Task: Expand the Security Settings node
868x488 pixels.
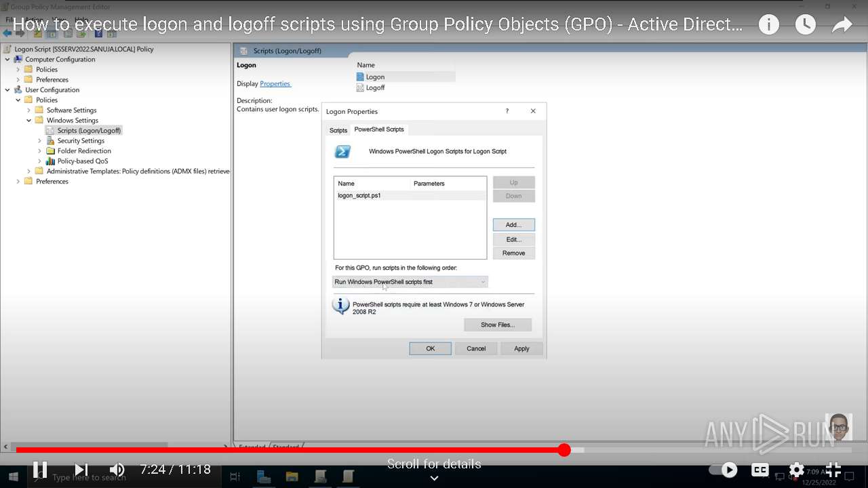Action: [40, 140]
